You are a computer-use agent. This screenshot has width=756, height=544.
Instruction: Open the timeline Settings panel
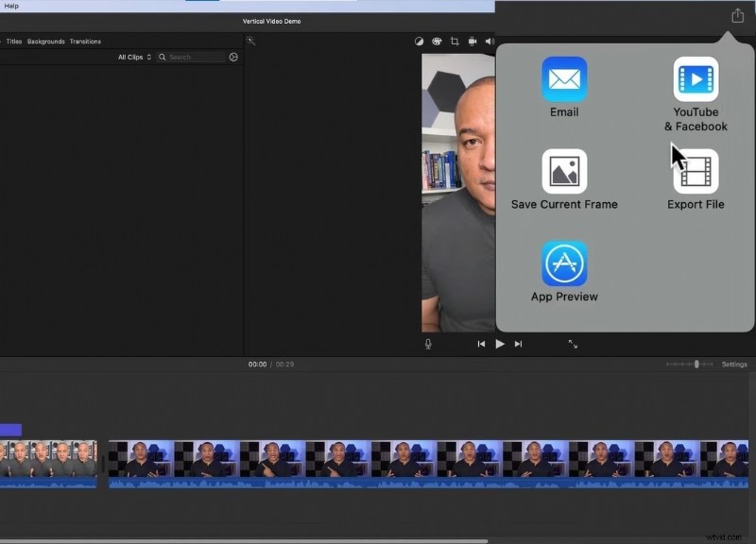click(x=734, y=364)
